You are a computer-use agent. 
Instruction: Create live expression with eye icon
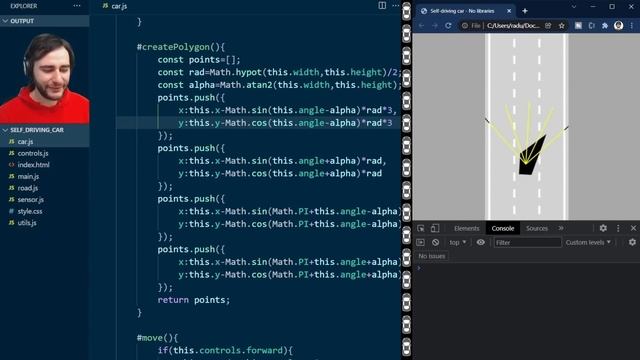coord(480,242)
